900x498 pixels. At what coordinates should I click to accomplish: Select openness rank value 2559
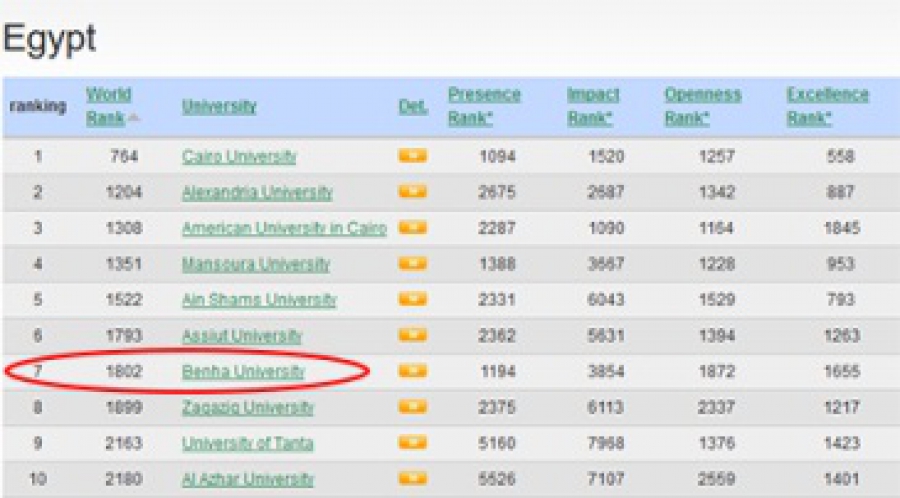pos(716,479)
